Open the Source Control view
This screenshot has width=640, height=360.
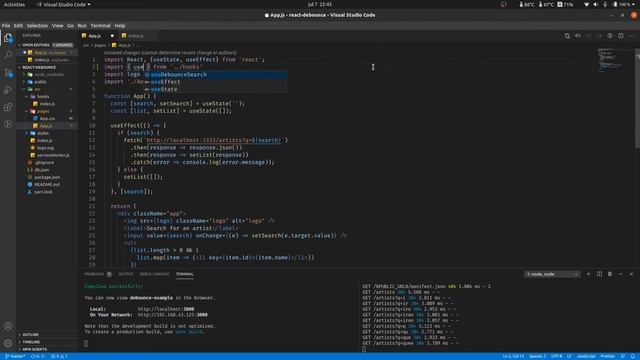tap(8, 73)
